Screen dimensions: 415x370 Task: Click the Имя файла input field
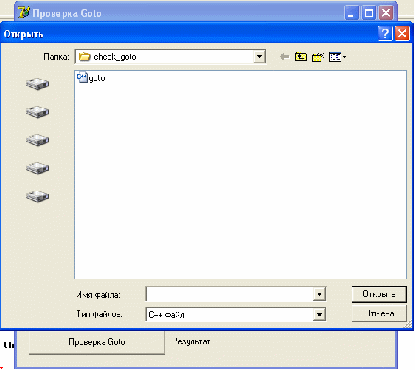point(230,294)
